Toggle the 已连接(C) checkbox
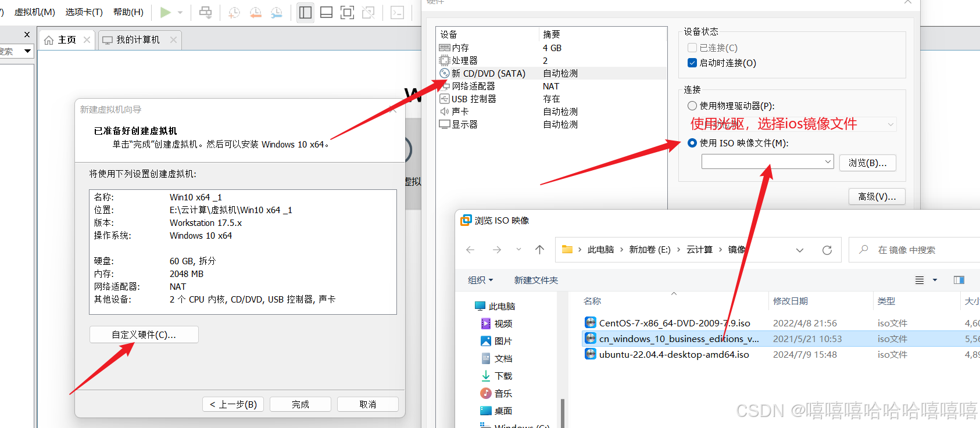This screenshot has width=980, height=428. point(692,48)
